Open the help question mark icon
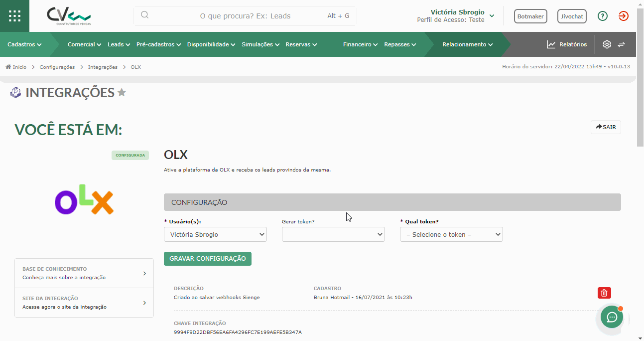644x341 pixels. [x=603, y=16]
